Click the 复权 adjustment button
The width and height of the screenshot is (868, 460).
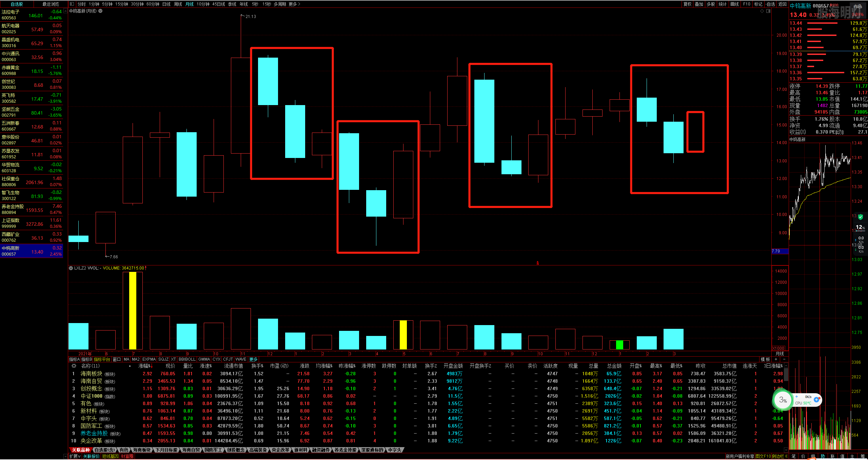(687, 4)
